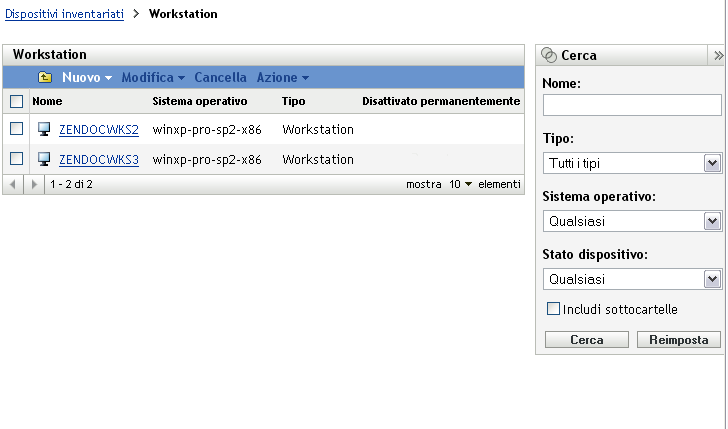Click the ZENDOCWKS3 workstation computer icon
This screenshot has width=728, height=429.
tap(44, 160)
